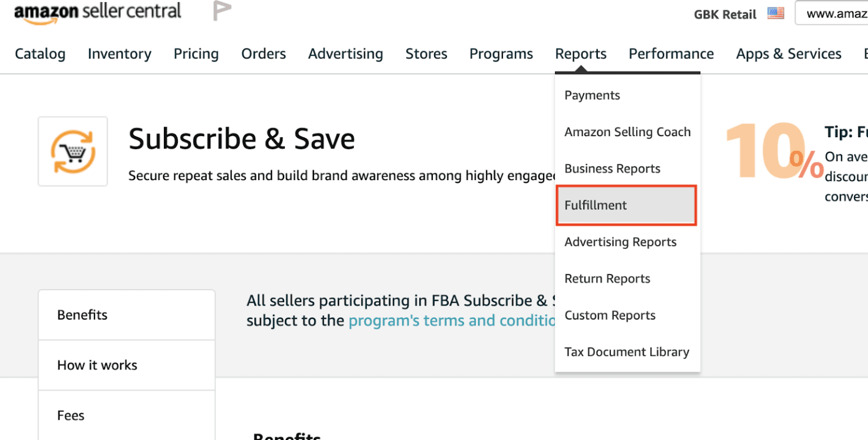
Task: Open the Advertising menu
Action: (345, 54)
